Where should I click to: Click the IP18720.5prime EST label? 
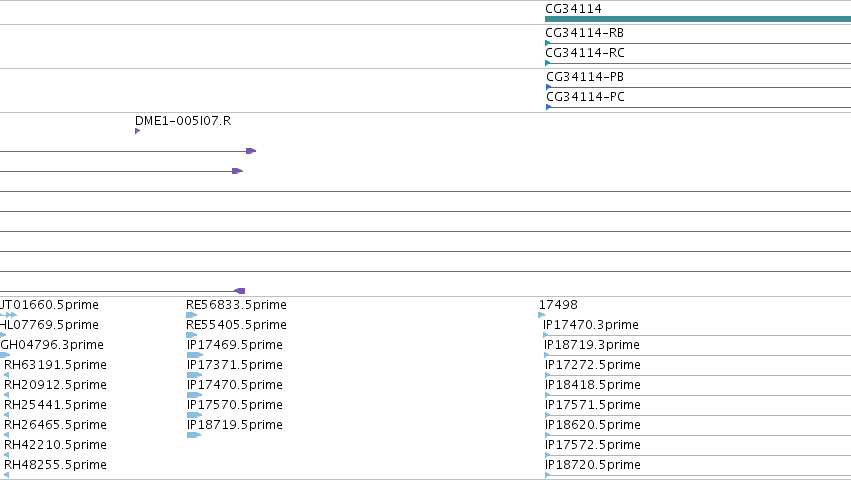coord(593,465)
